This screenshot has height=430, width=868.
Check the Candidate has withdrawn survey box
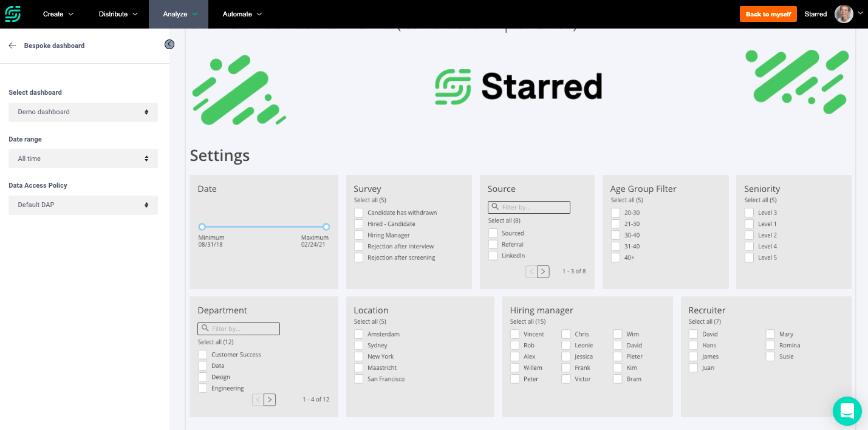pyautogui.click(x=359, y=213)
